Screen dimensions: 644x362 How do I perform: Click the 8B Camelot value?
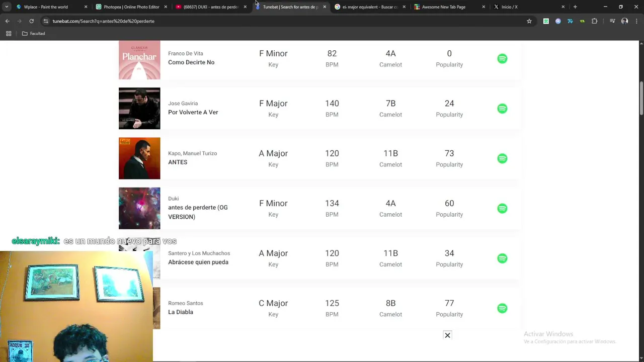(x=390, y=303)
